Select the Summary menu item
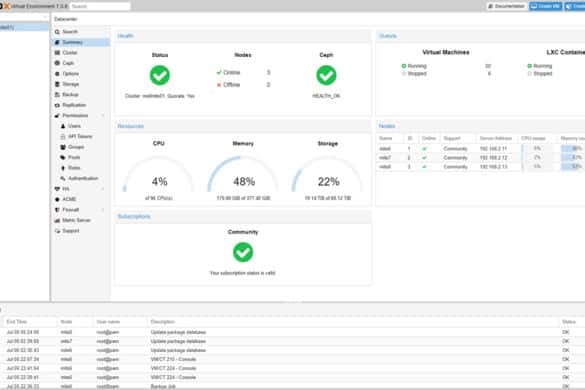585x390 pixels. click(80, 42)
